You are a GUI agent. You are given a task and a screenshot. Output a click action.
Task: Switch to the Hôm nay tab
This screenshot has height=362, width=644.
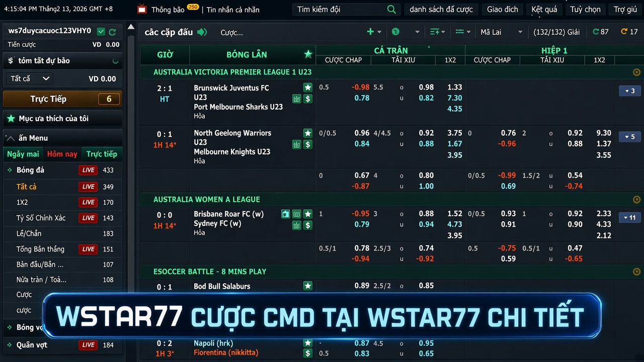62,154
